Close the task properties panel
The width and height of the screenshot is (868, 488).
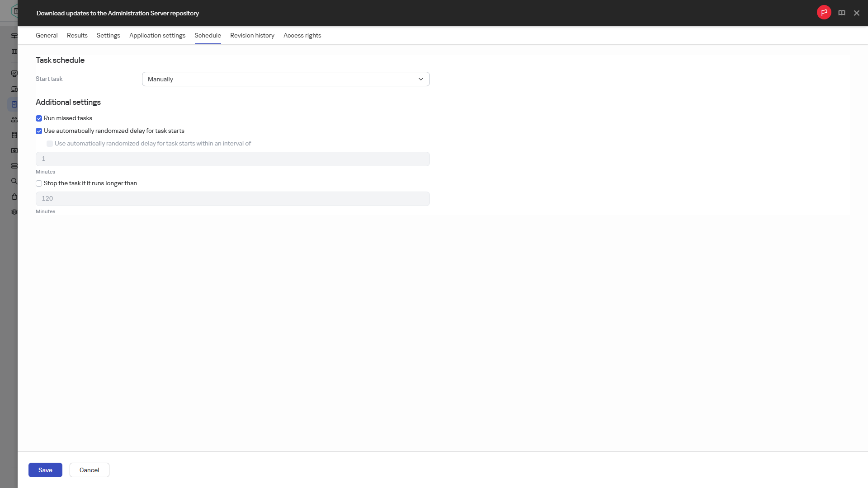click(x=857, y=13)
